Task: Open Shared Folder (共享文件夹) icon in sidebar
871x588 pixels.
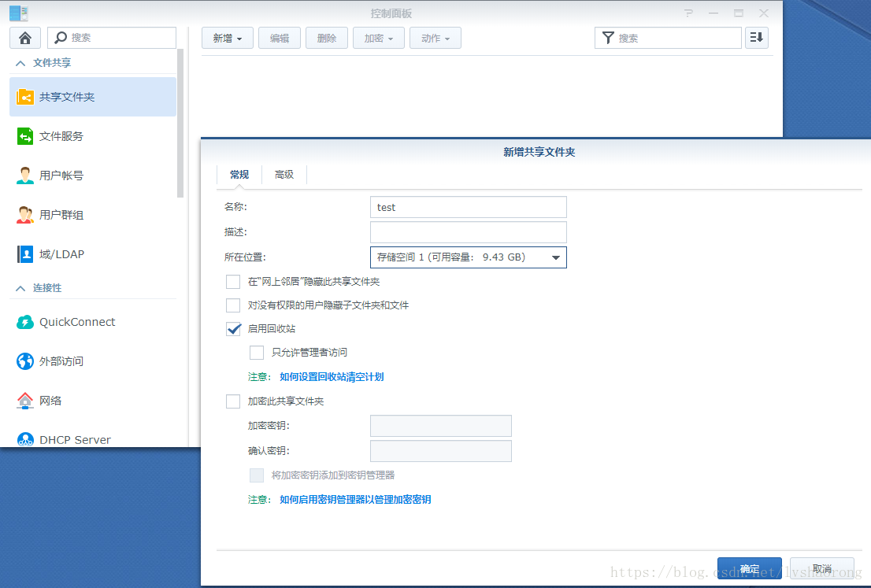Action: tap(25, 97)
